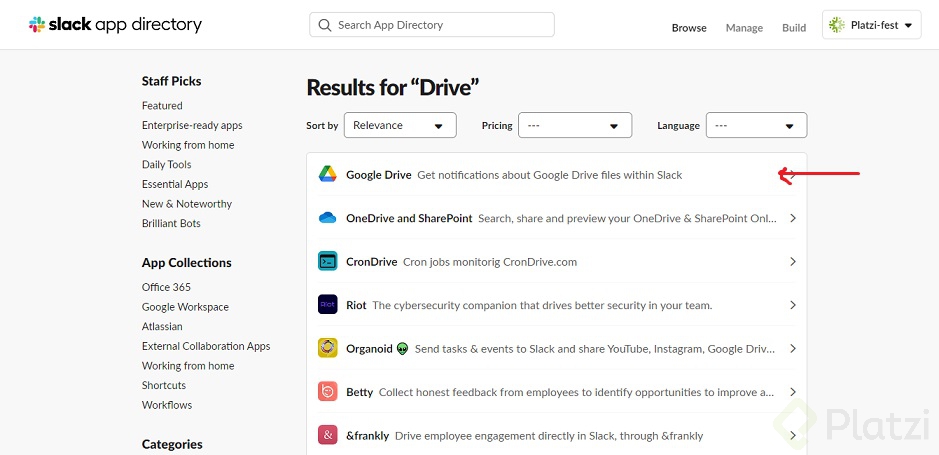939x455 pixels.
Task: Open the Riot result title
Action: click(x=356, y=305)
